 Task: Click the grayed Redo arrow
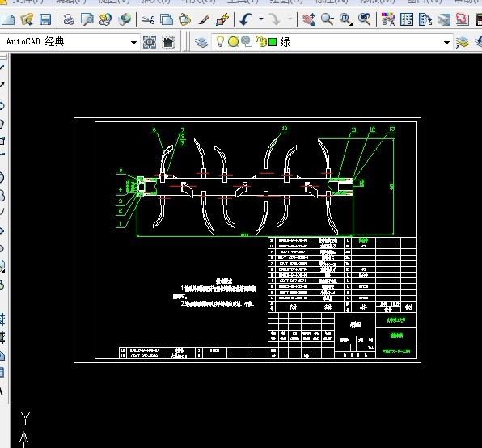274,19
